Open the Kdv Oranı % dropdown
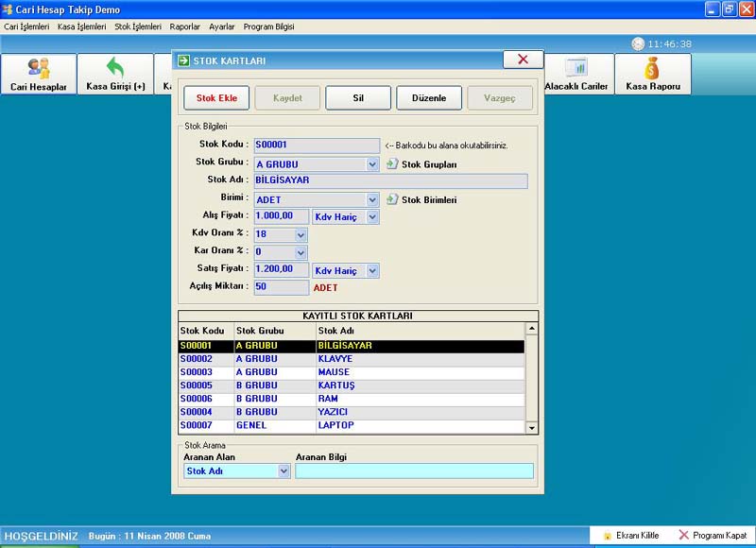Viewport: 756px width, 548px height. pos(301,235)
